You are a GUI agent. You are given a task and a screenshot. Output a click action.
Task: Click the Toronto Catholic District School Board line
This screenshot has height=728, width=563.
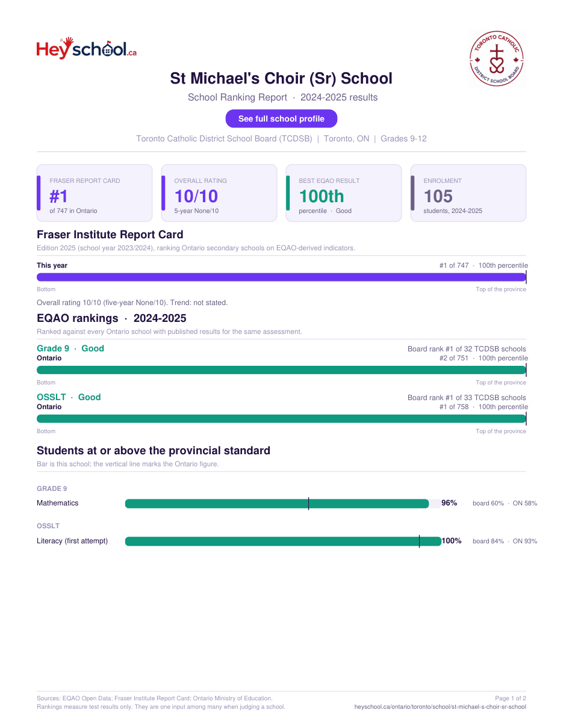(281, 138)
